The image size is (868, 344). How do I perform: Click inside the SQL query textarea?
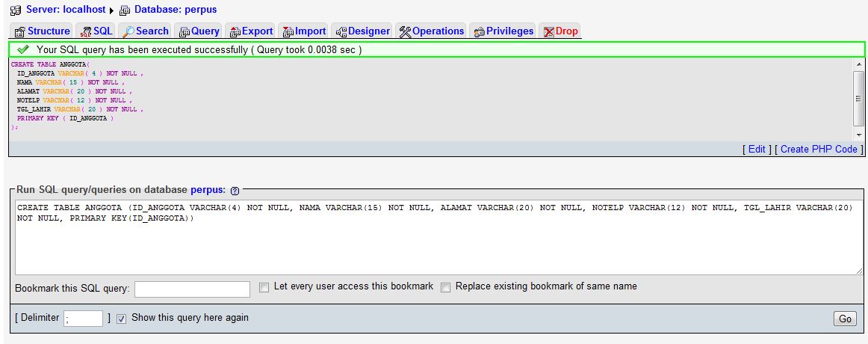click(439, 237)
